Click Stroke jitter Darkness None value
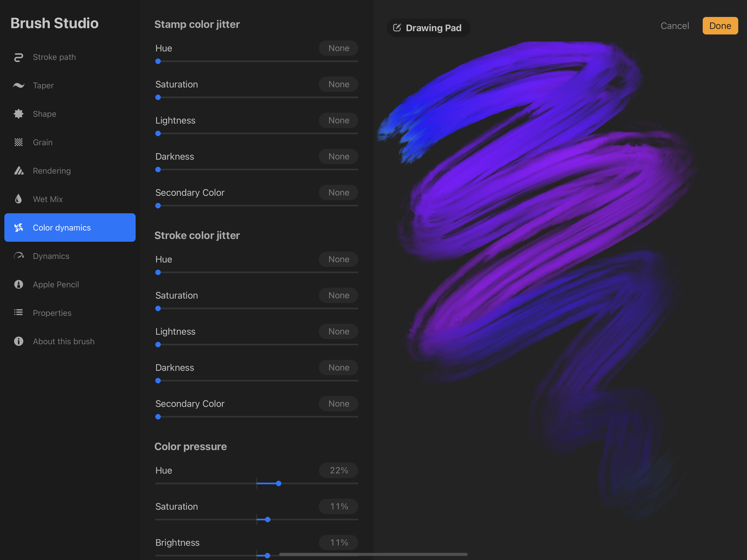This screenshot has height=560, width=747. pos(339,368)
